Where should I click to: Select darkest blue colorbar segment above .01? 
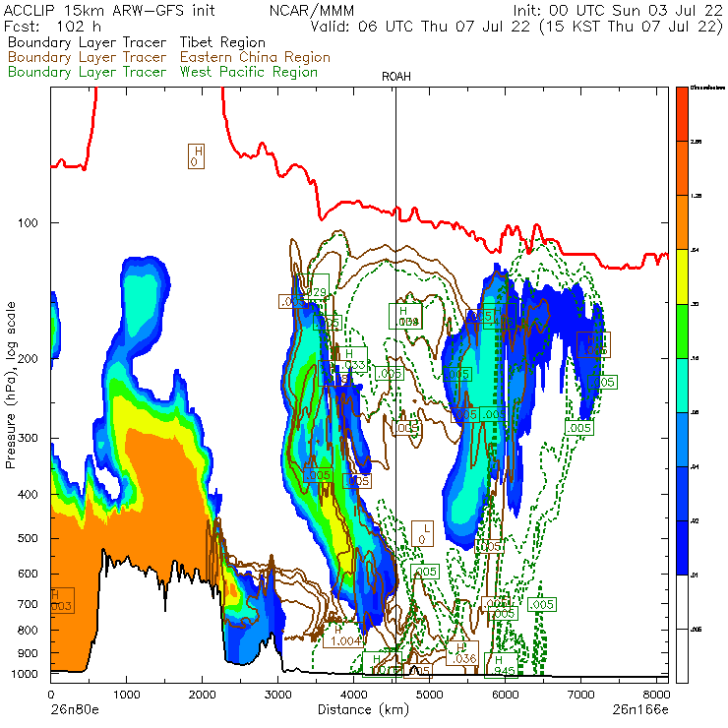(x=682, y=548)
